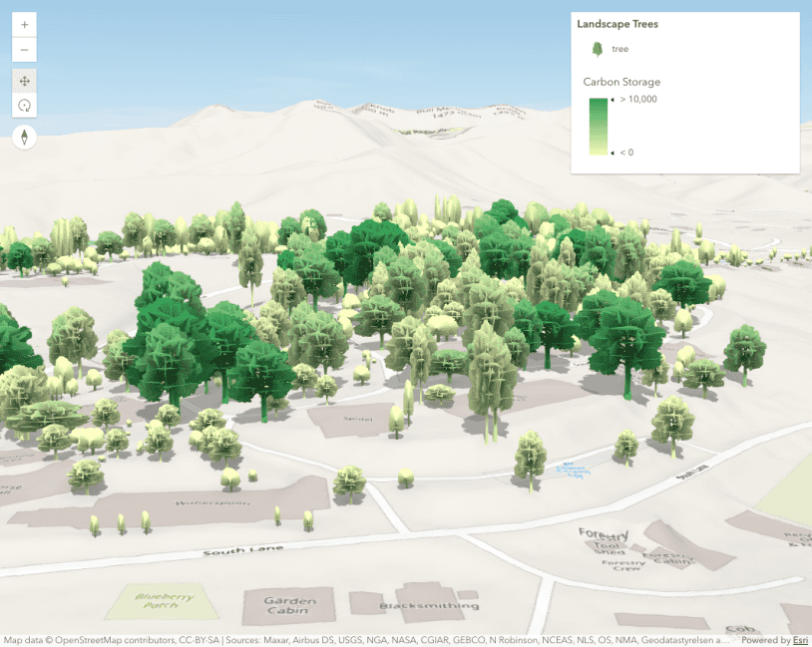Click the plus icon to zoom in
This screenshot has width=812, height=647.
23,25
